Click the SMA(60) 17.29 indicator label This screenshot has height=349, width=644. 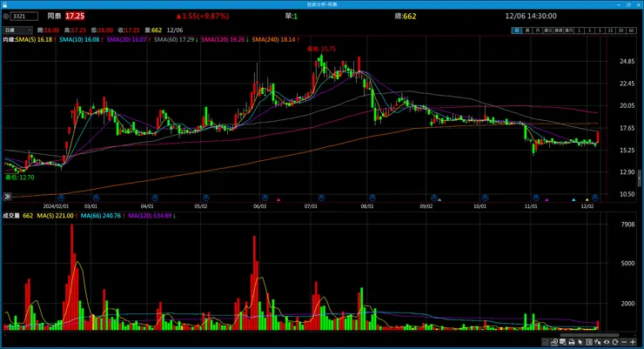tap(176, 39)
